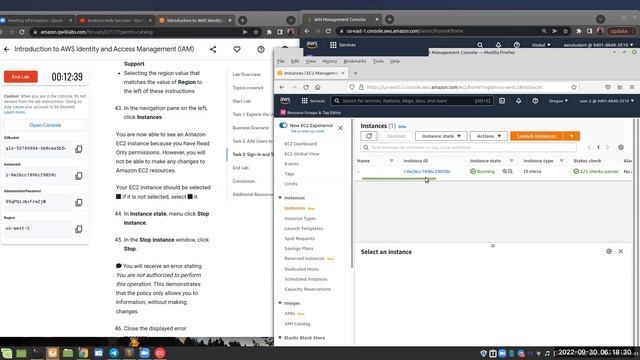640x360 pixels.
Task: Click the bell icon in IAM console header
Action: pyautogui.click(x=498, y=45)
